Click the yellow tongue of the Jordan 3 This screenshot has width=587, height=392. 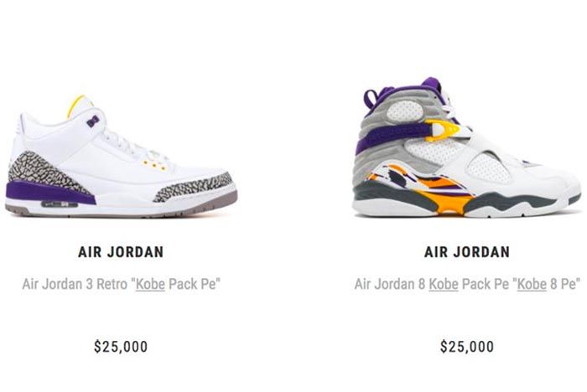point(77,105)
